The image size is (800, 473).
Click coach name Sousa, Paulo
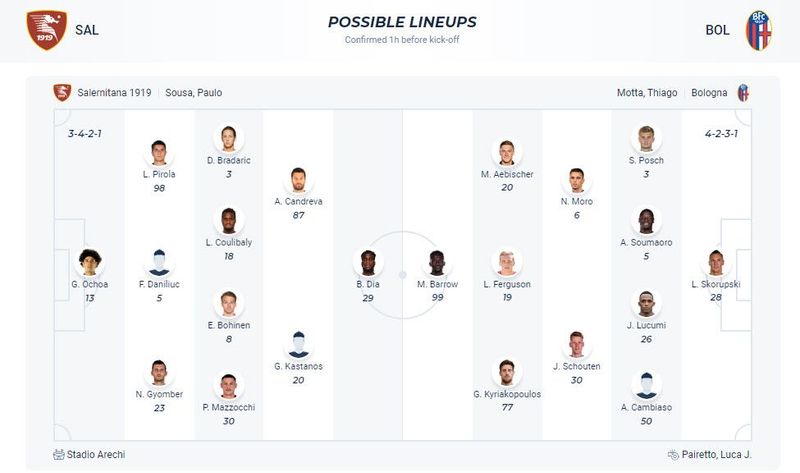[193, 93]
